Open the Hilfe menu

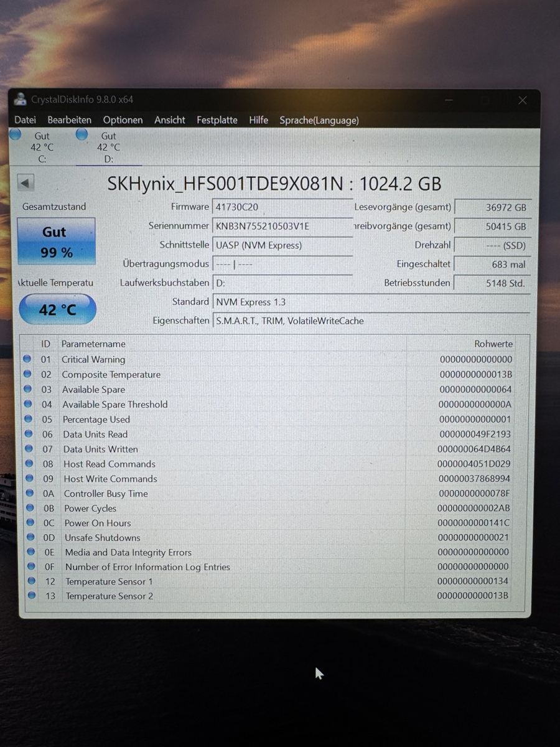(x=258, y=120)
